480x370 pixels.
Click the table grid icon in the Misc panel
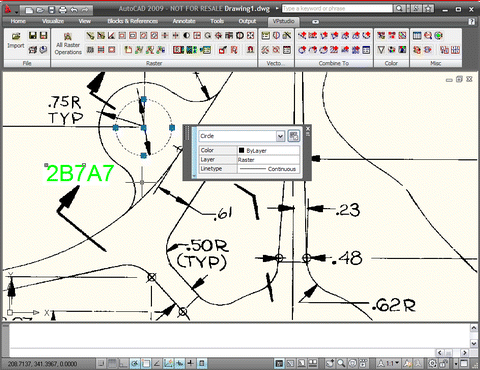(417, 35)
